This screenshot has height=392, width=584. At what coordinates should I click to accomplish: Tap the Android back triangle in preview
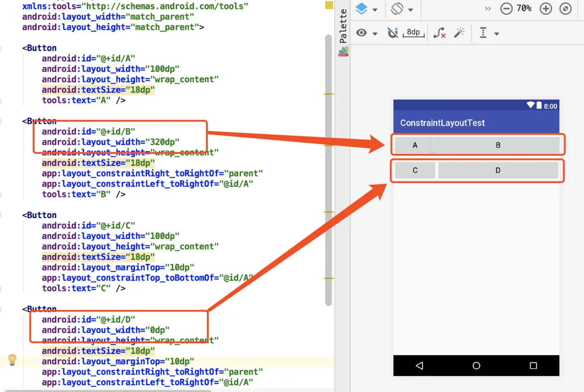pyautogui.click(x=420, y=366)
